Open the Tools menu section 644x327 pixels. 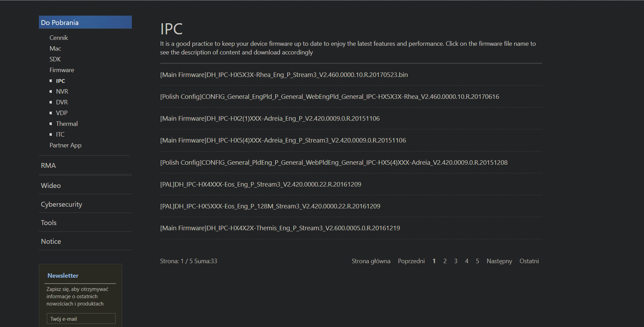point(49,223)
